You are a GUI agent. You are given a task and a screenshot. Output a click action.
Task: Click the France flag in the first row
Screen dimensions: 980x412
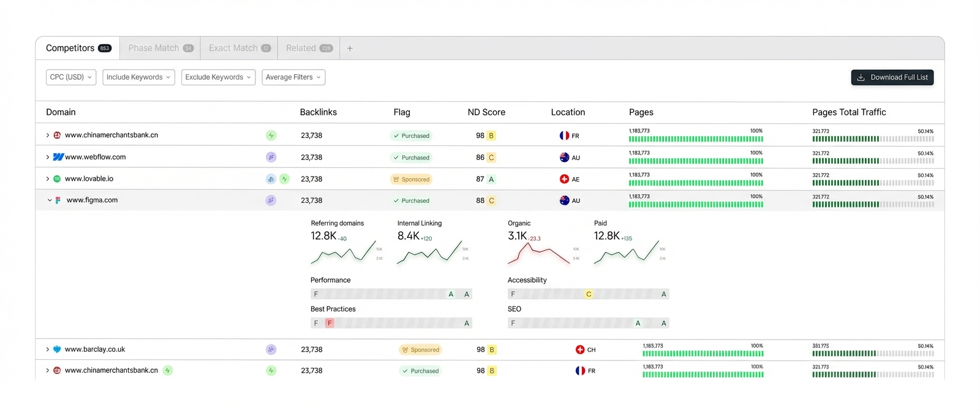(564, 135)
